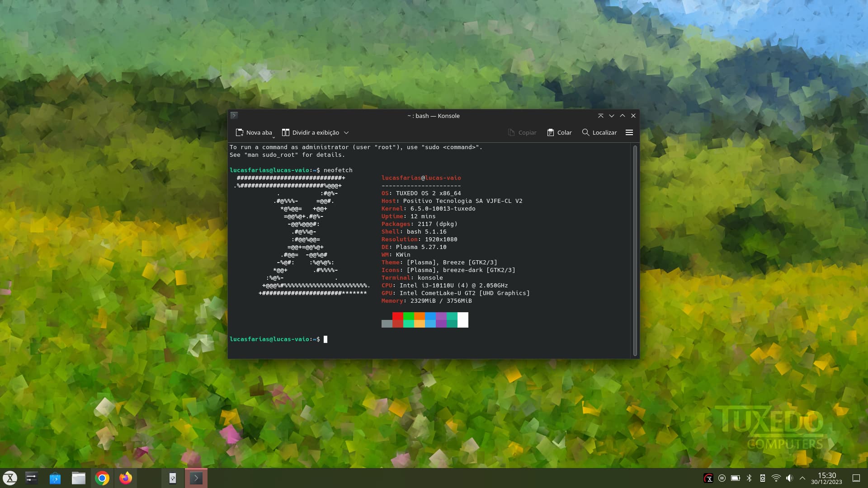Click the Nova aba new tab button

[254, 132]
